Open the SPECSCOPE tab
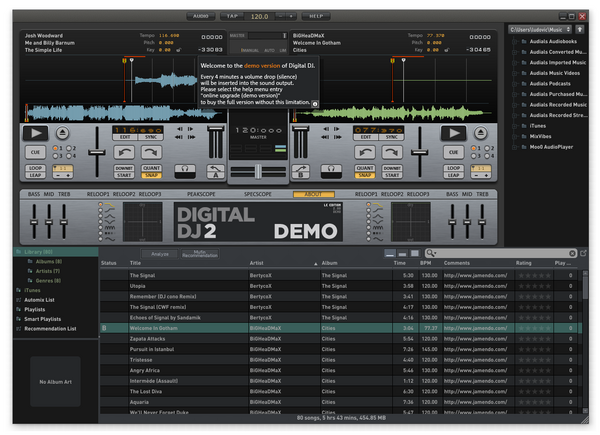600x435 pixels. [x=258, y=194]
